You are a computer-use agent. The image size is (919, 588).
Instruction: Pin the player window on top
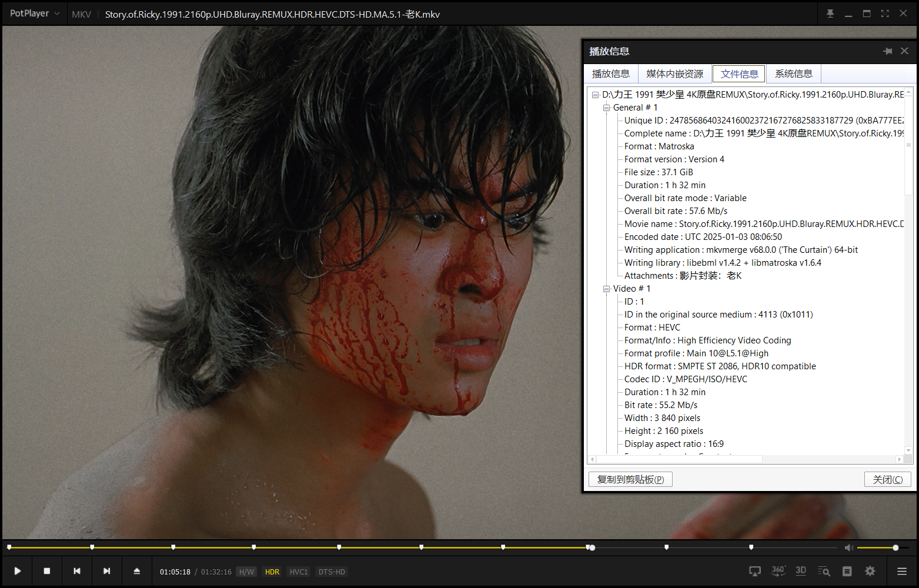[x=830, y=14]
